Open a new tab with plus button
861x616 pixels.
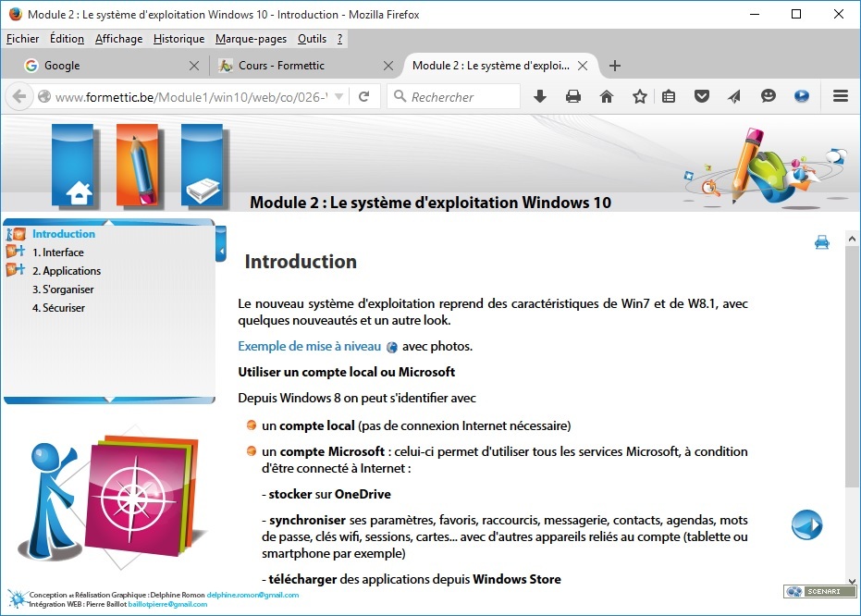(615, 66)
